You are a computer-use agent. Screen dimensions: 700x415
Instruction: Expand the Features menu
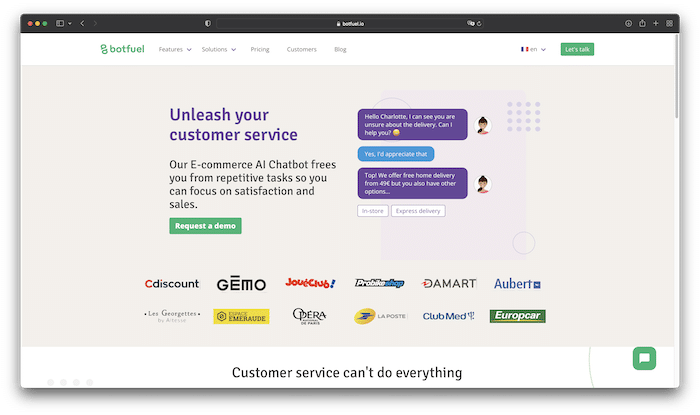point(175,50)
